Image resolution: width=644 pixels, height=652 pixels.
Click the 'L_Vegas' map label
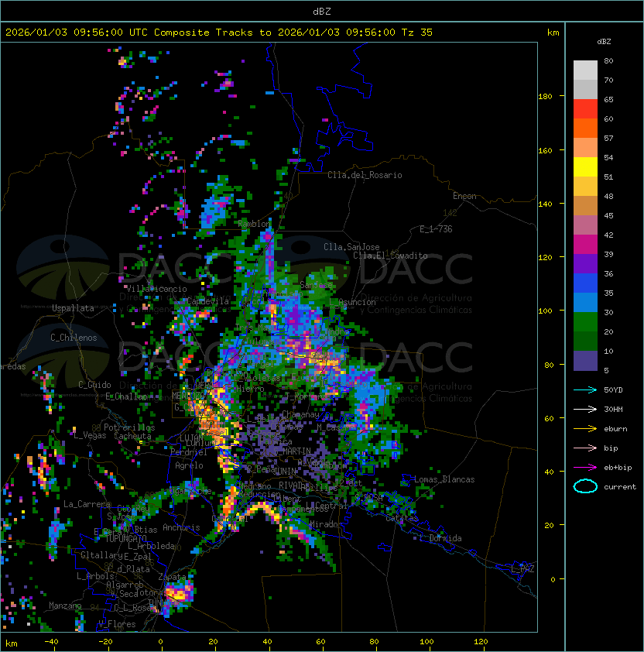(x=90, y=435)
